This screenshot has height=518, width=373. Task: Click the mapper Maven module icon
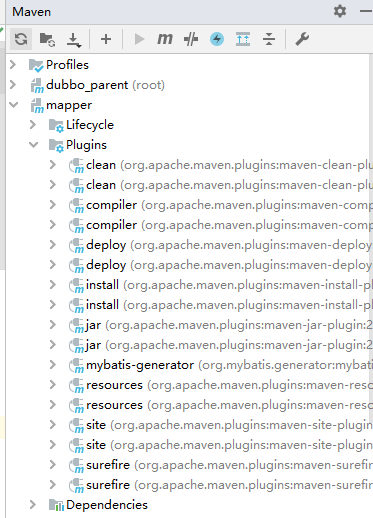37,106
